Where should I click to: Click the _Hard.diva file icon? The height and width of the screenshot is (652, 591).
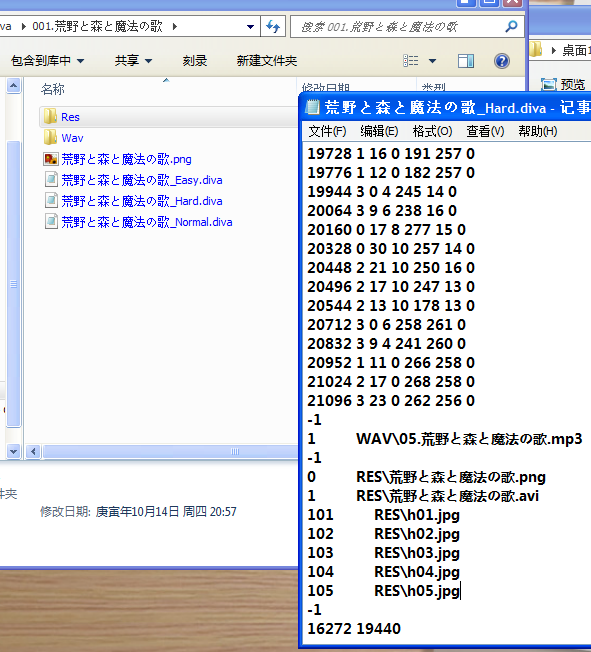51,201
